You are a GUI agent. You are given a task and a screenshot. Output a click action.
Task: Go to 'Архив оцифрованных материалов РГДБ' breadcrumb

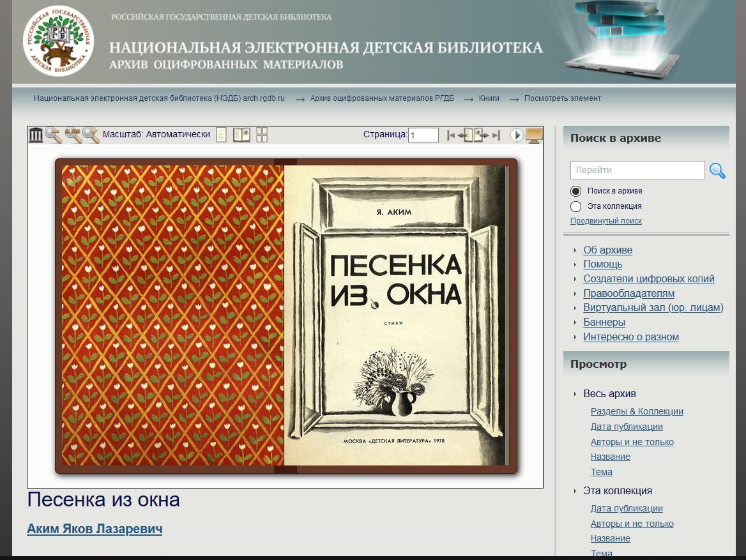[x=381, y=98]
